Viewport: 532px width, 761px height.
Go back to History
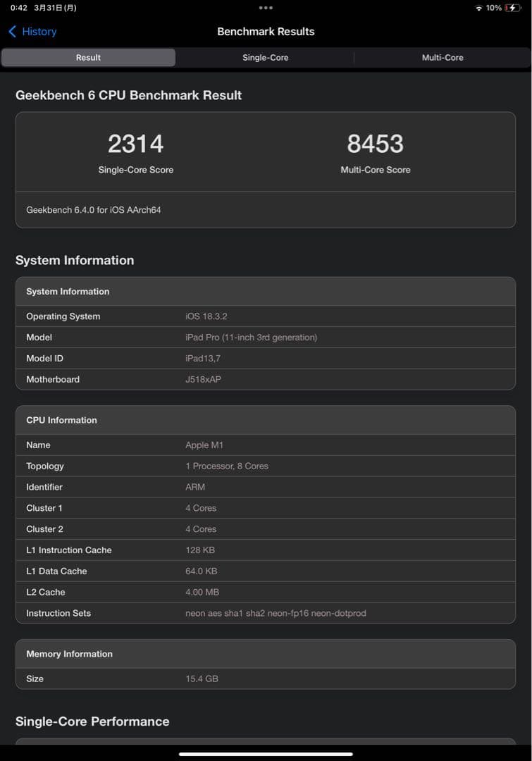pyautogui.click(x=32, y=32)
